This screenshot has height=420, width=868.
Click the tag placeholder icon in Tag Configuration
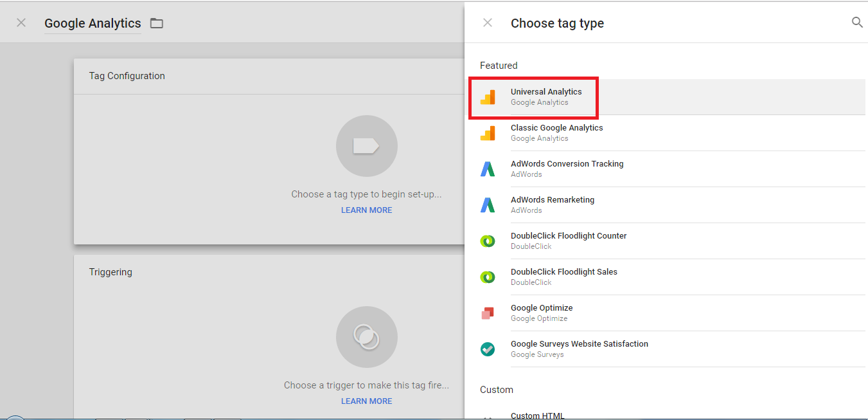(x=367, y=147)
